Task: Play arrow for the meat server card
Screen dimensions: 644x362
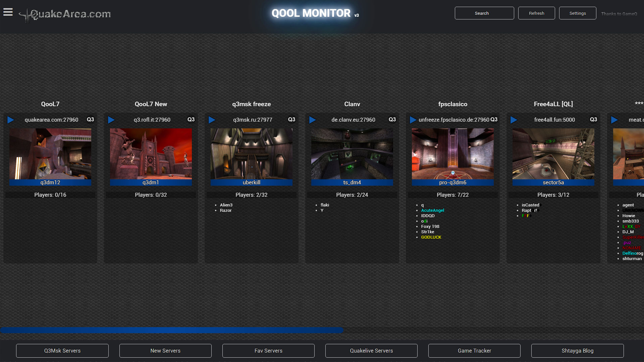Action: pyautogui.click(x=614, y=120)
